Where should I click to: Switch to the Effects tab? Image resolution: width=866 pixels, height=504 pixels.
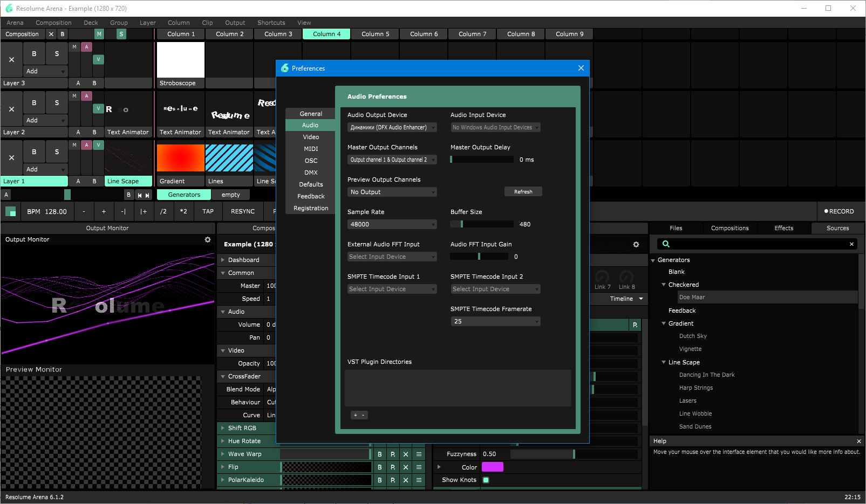pyautogui.click(x=783, y=229)
